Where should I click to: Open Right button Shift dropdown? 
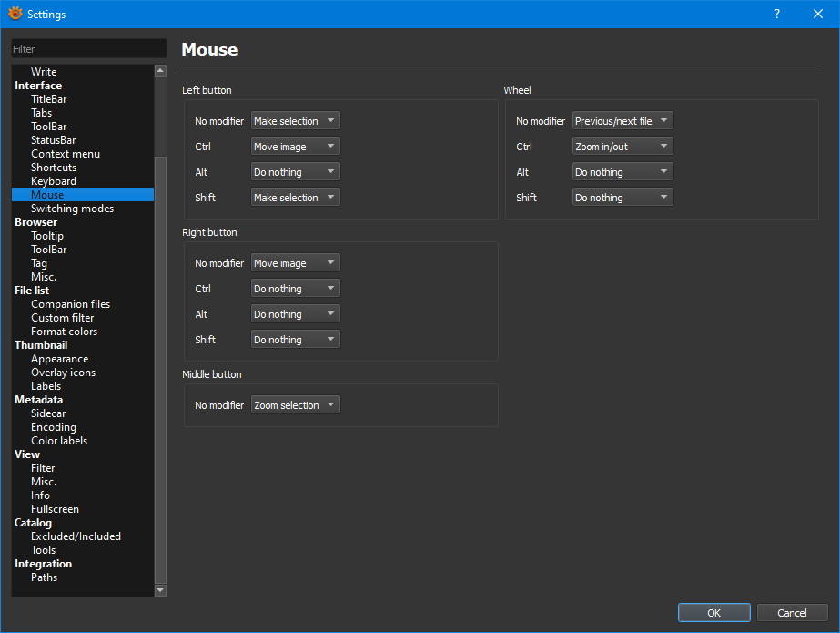point(295,340)
